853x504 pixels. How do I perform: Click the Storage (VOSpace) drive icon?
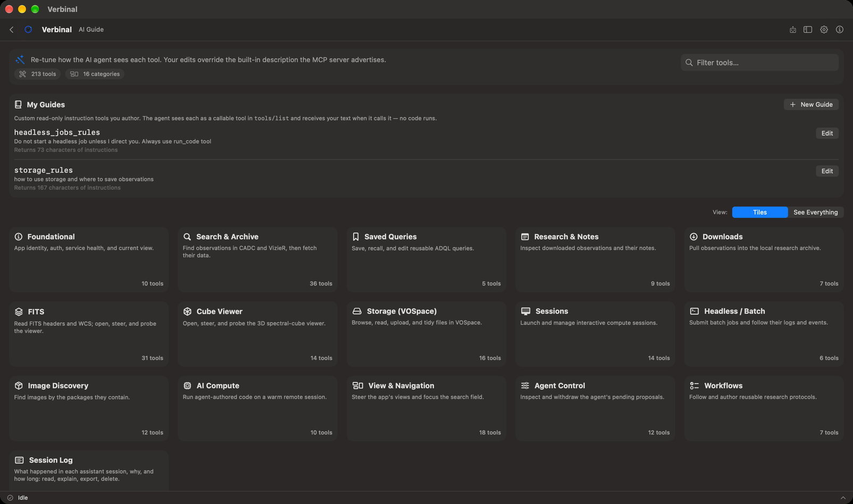(x=357, y=311)
